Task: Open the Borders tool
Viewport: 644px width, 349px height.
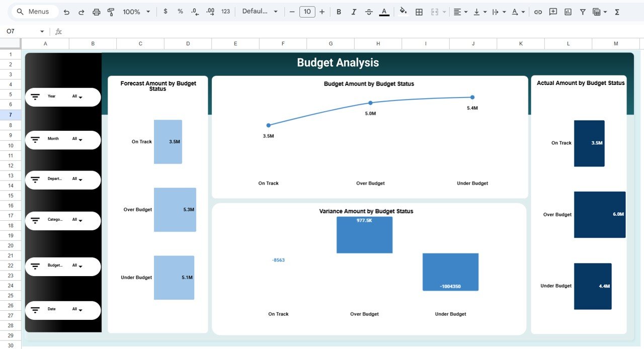Action: click(419, 12)
